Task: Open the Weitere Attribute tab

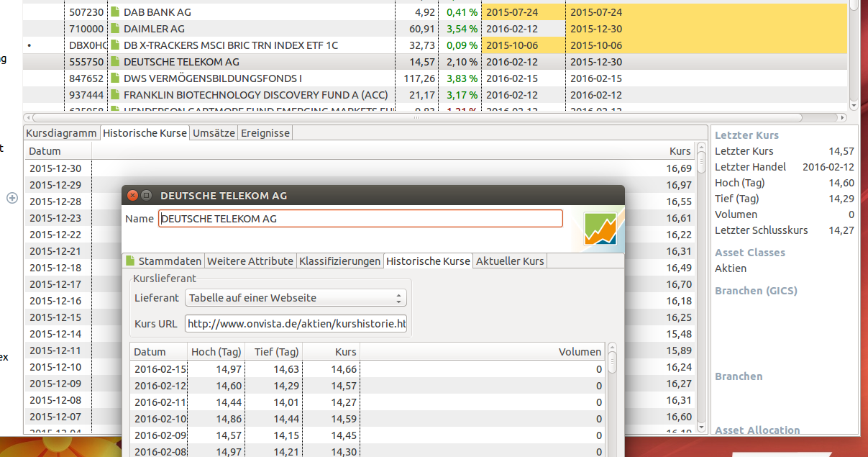Action: [250, 261]
